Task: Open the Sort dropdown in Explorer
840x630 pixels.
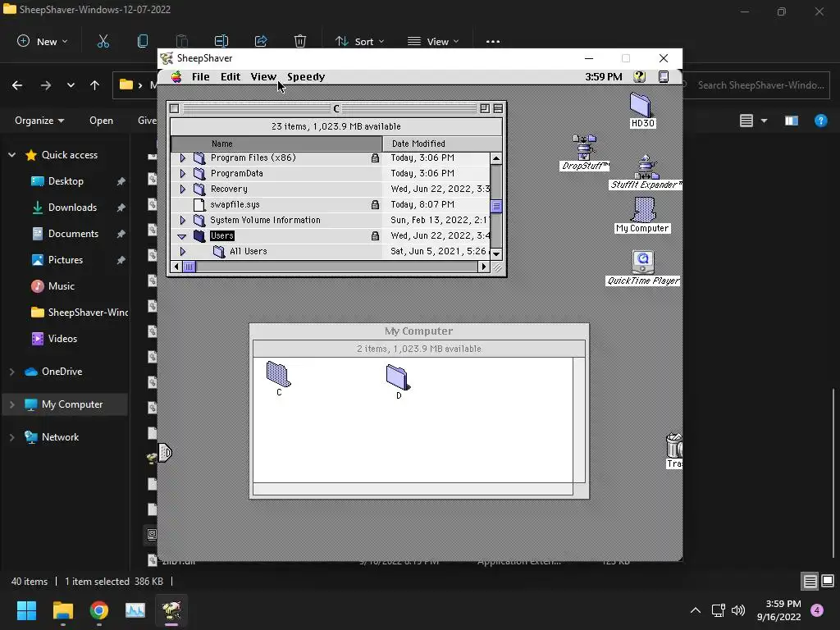Action: [x=359, y=41]
